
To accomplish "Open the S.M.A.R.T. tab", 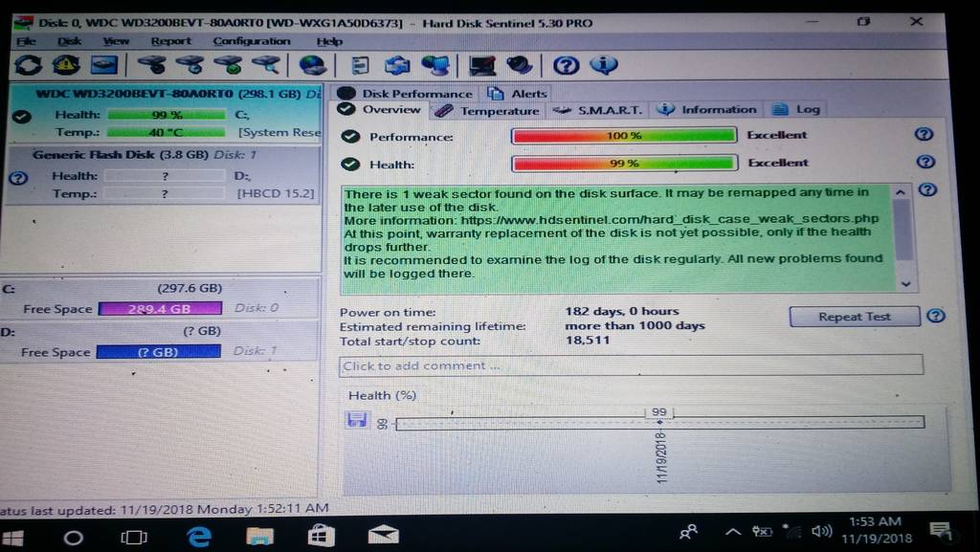I will coord(597,111).
